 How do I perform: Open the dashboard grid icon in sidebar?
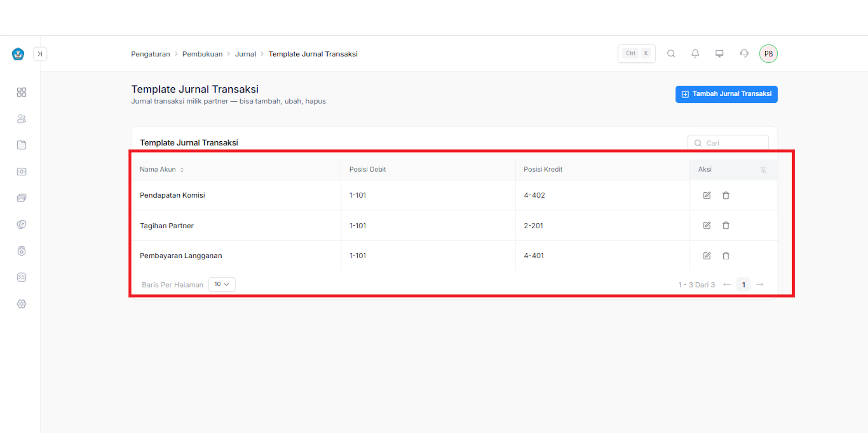[21, 92]
